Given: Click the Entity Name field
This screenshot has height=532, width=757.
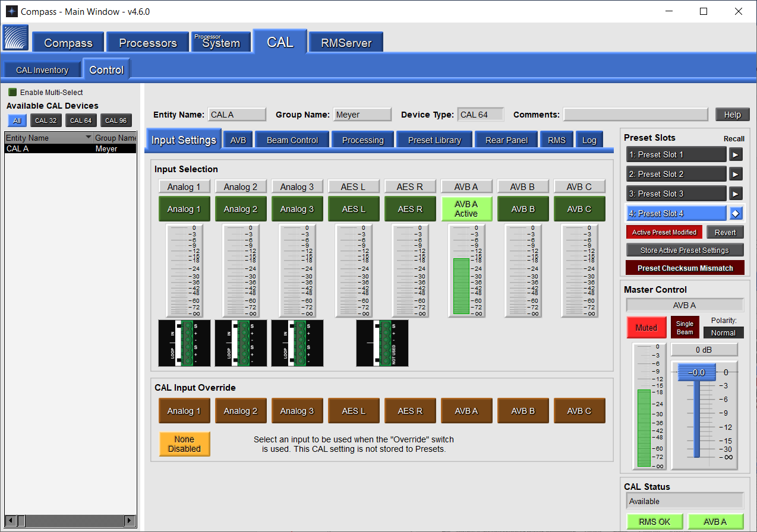Looking at the screenshot, I should click(x=237, y=115).
